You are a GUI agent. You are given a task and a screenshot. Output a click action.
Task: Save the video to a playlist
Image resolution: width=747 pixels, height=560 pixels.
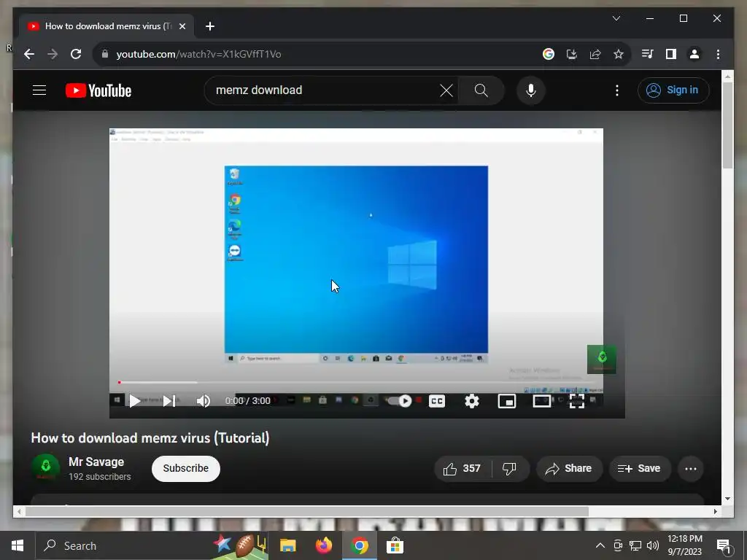640,469
